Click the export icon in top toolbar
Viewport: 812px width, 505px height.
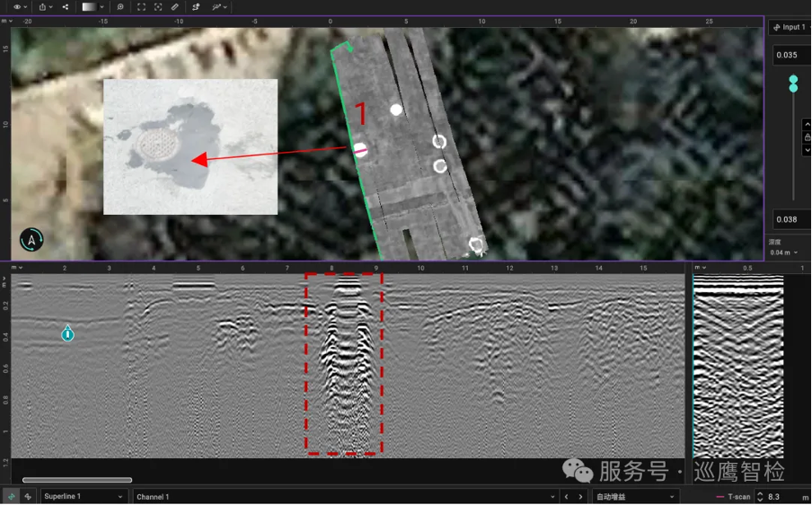(x=42, y=6)
